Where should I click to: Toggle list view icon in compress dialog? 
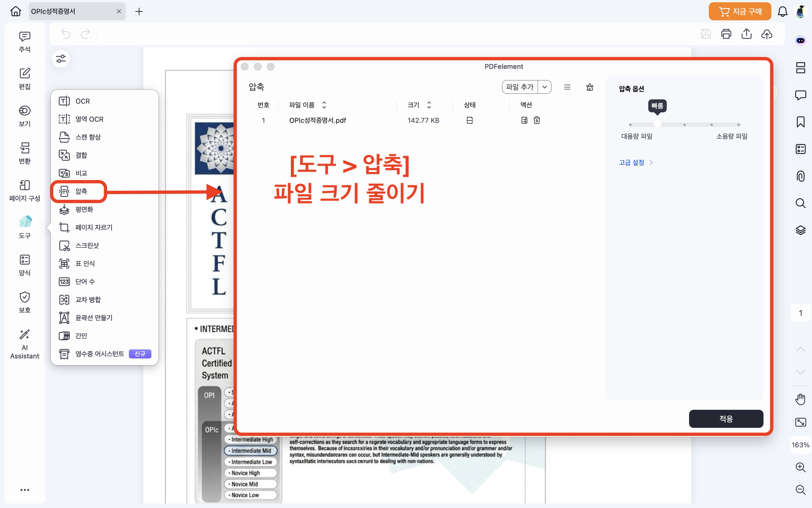567,87
